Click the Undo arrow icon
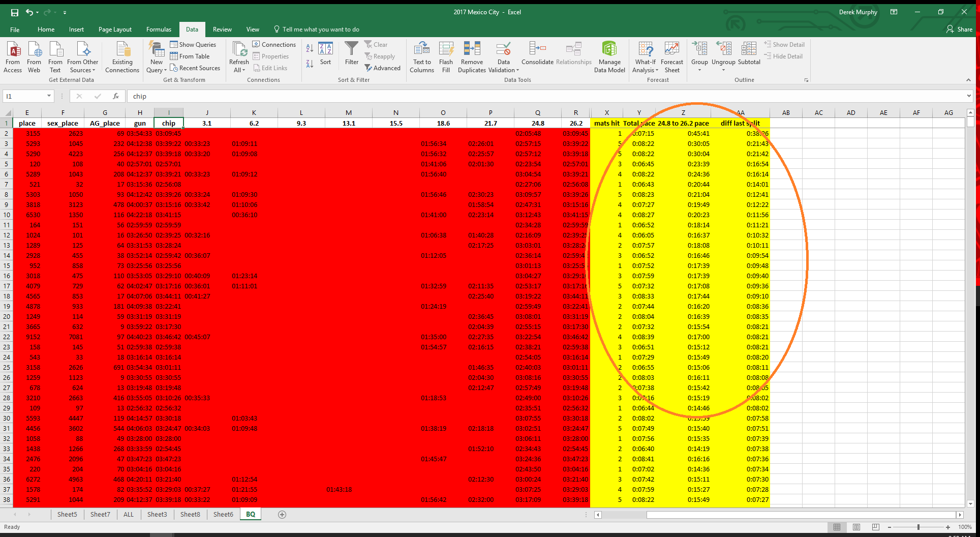Viewport: 980px width, 537px height. point(29,12)
